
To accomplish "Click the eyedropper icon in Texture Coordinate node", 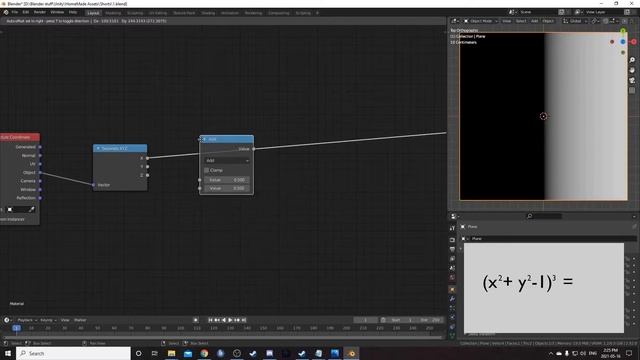I will (x=32, y=209).
